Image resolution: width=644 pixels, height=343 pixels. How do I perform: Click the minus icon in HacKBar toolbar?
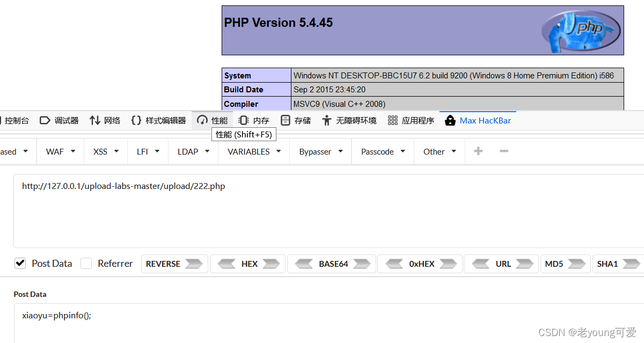click(x=504, y=151)
